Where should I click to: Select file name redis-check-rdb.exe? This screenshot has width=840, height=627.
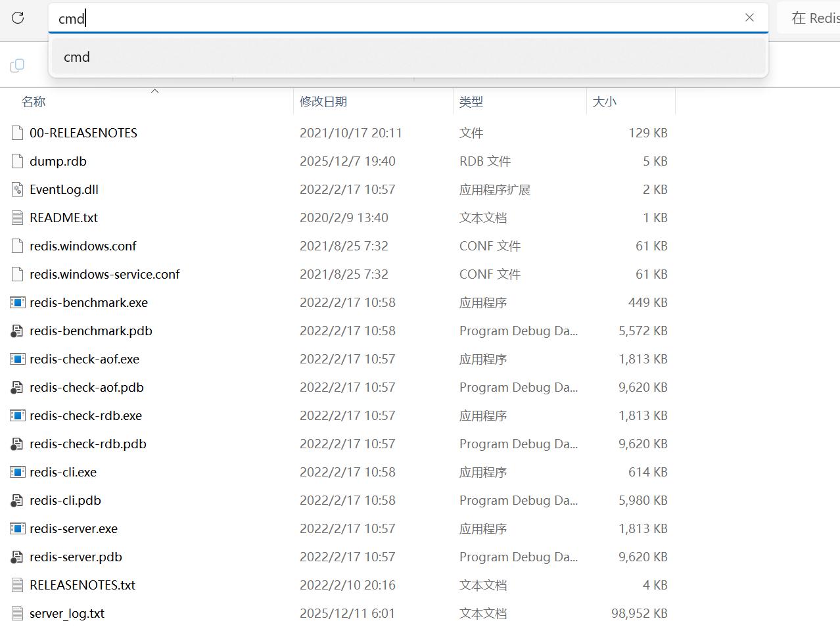tap(85, 415)
